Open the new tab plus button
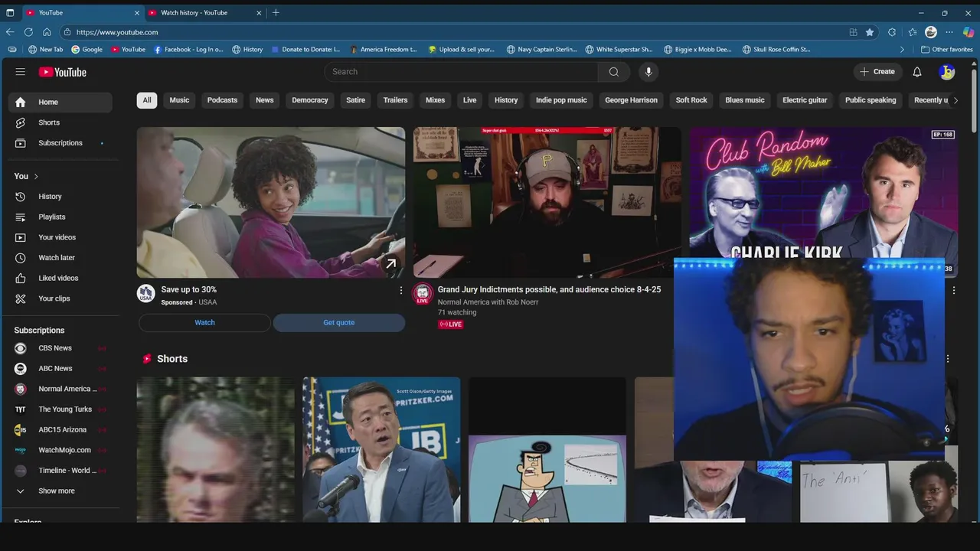 [x=276, y=13]
